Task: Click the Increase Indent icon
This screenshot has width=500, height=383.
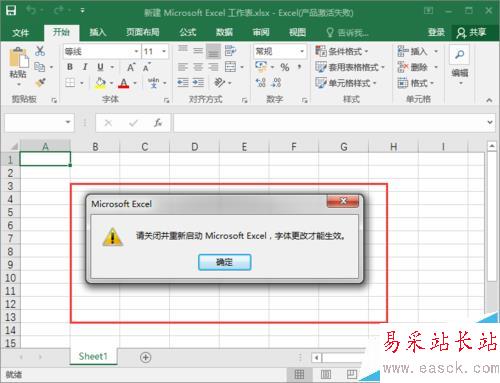Action: point(198,82)
